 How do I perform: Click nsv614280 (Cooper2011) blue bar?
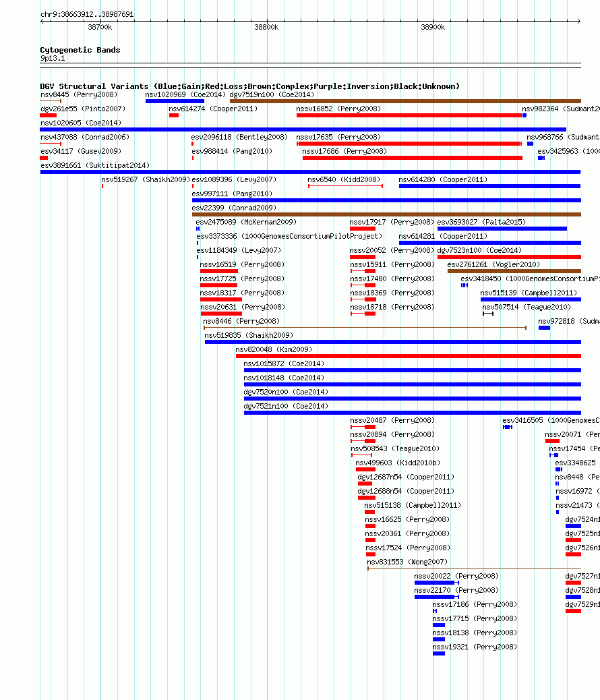tap(489, 186)
